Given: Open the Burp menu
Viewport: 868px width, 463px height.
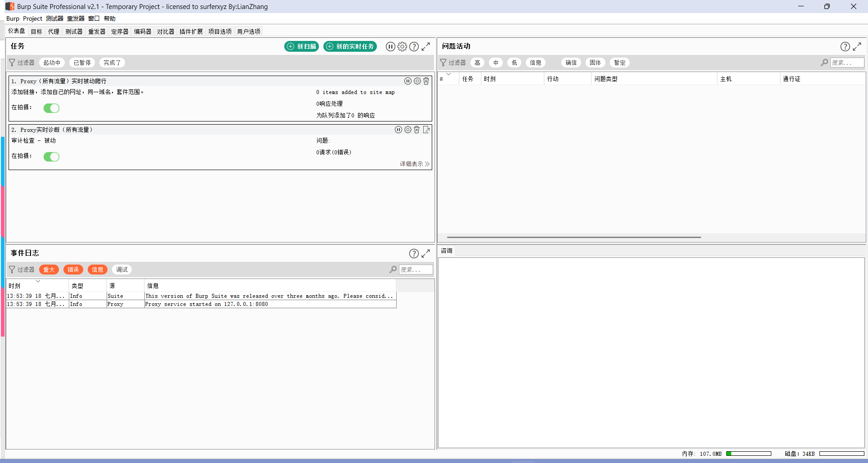Looking at the screenshot, I should 13,18.
